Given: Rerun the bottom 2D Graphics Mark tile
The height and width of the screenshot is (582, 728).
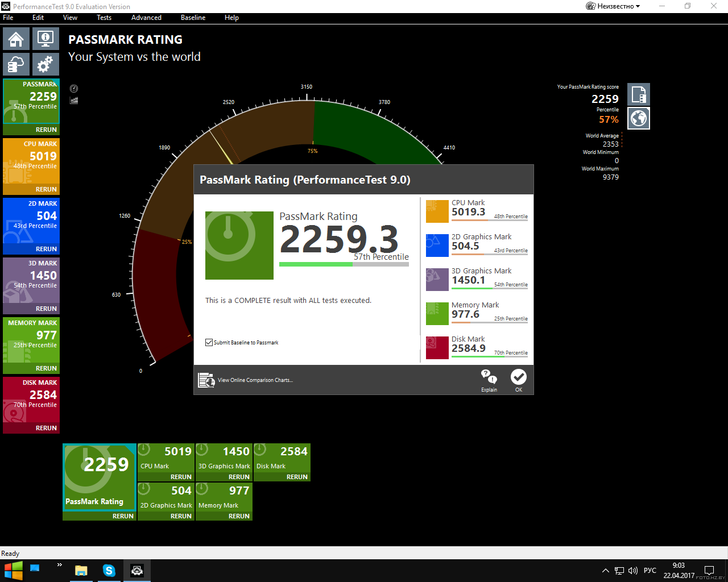Looking at the screenshot, I should 181,516.
